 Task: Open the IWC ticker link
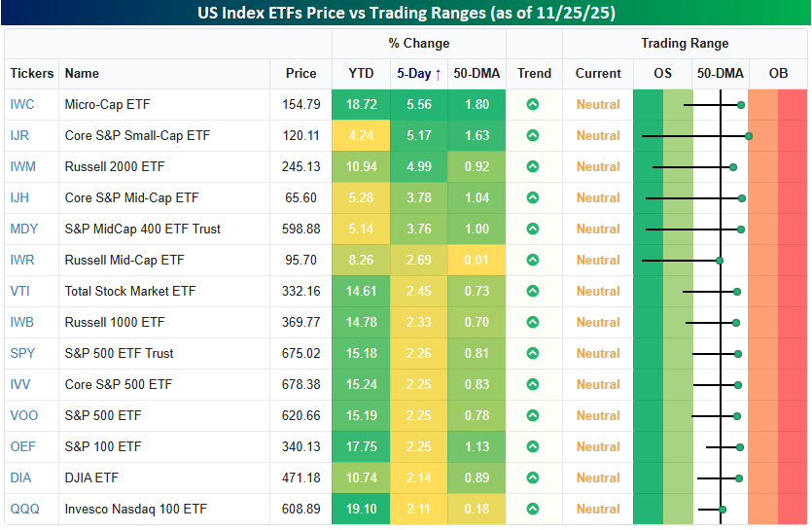pos(22,105)
